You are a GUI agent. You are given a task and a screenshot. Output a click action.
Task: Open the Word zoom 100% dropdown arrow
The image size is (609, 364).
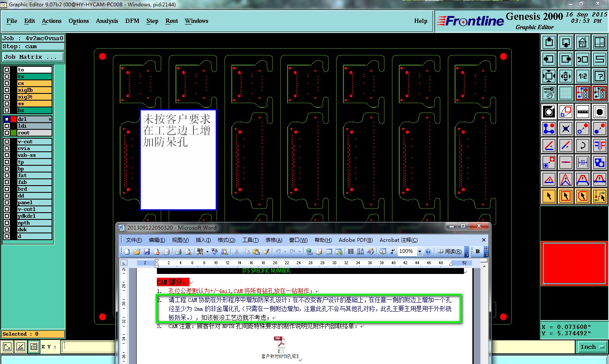420,252
